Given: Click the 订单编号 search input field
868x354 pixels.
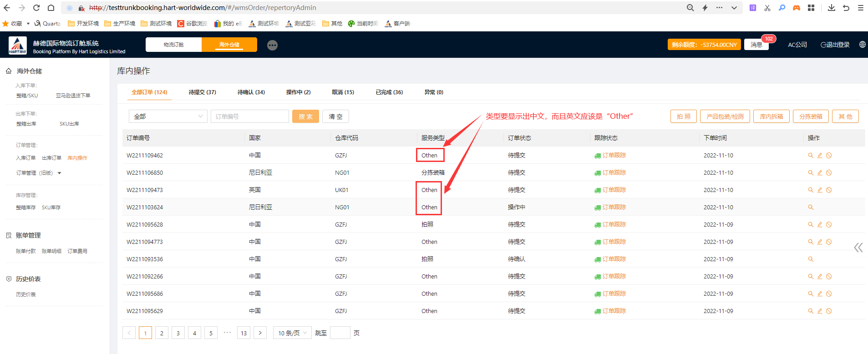Looking at the screenshot, I should 249,116.
